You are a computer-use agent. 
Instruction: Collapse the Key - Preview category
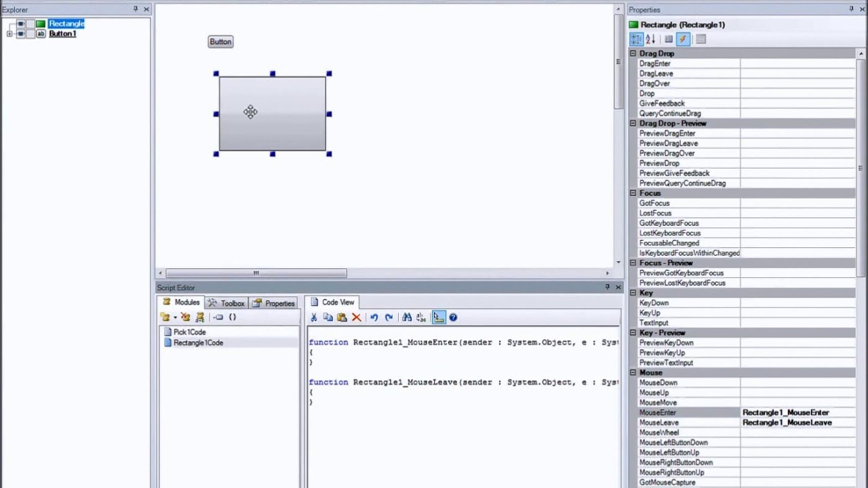[x=633, y=333]
